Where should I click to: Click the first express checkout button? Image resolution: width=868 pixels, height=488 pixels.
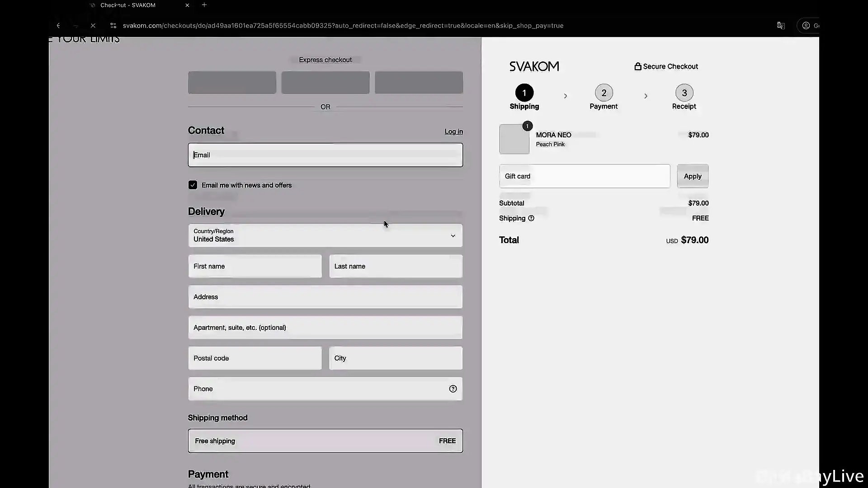coord(232,83)
